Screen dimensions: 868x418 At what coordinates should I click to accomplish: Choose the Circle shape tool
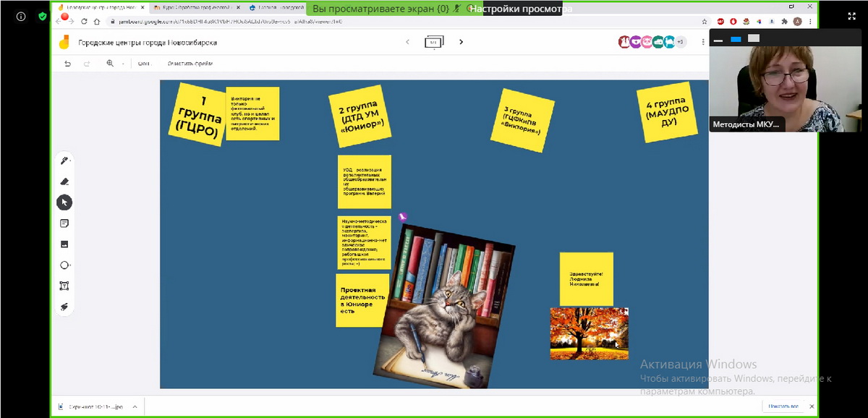click(x=64, y=265)
